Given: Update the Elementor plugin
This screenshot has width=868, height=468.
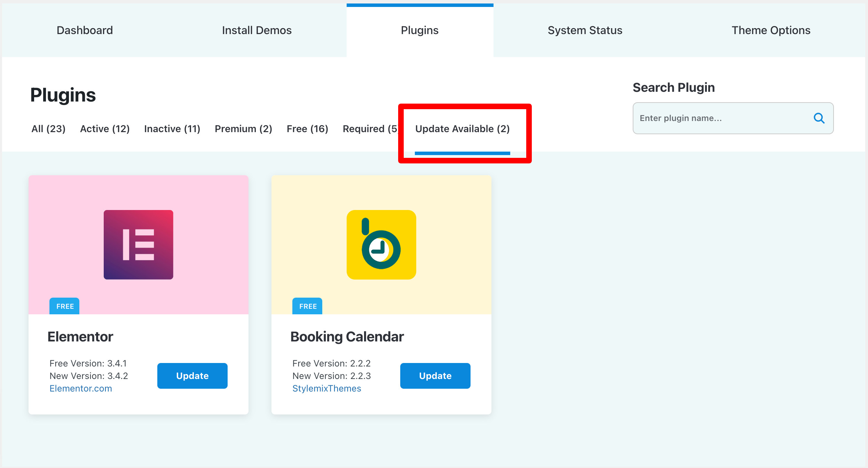Looking at the screenshot, I should [192, 376].
